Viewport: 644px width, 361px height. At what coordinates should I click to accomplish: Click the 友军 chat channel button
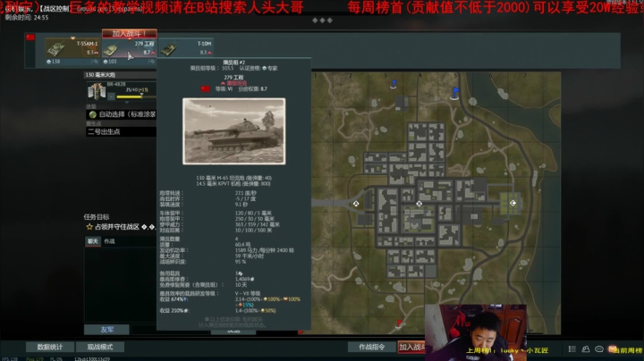coord(106,330)
